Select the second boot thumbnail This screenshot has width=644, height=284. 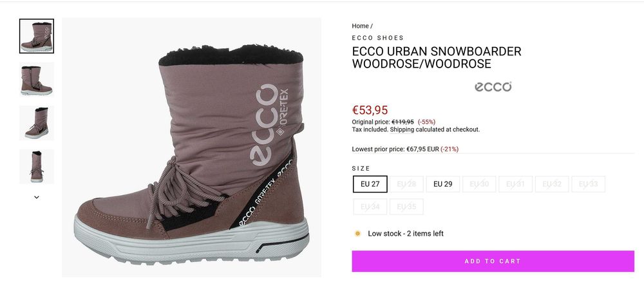(x=37, y=79)
